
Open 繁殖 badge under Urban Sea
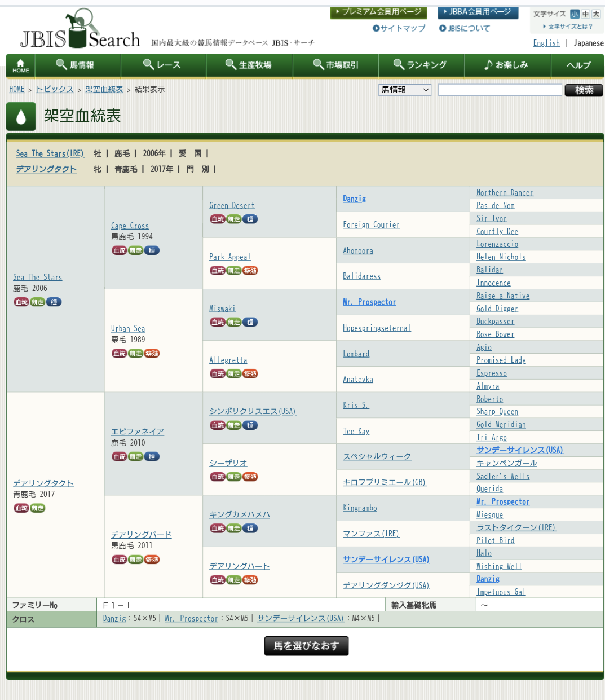pyautogui.click(x=152, y=353)
